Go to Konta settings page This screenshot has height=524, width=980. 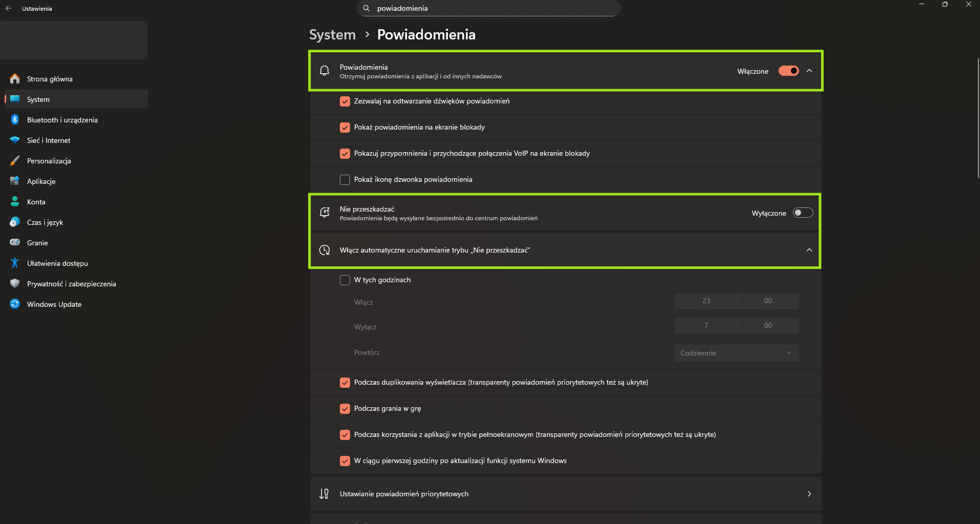(x=36, y=202)
